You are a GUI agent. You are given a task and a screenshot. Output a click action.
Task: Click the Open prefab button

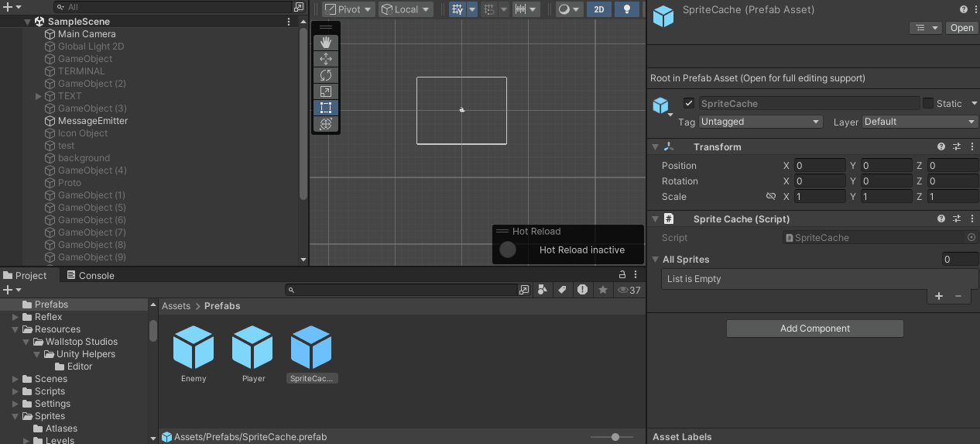pos(961,28)
